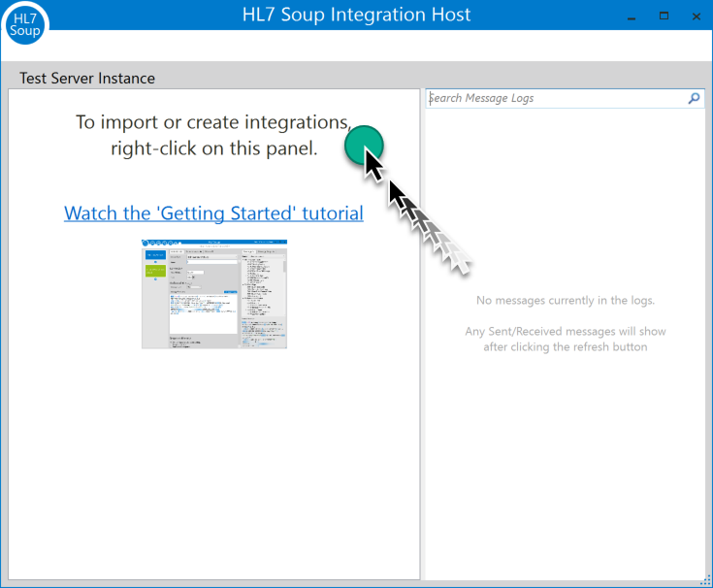This screenshot has width=713, height=588.
Task: Minimize the Integration Host window
Action: coord(632,16)
